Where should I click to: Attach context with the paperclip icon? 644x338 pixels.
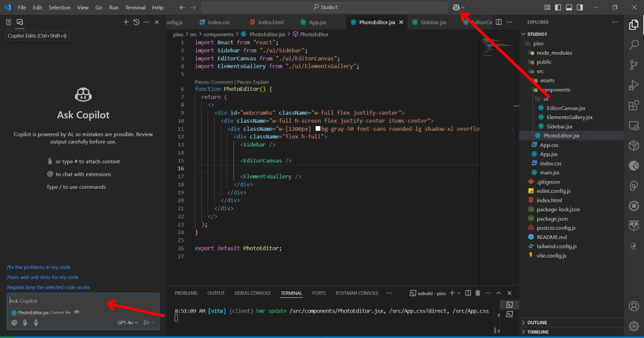point(25,322)
